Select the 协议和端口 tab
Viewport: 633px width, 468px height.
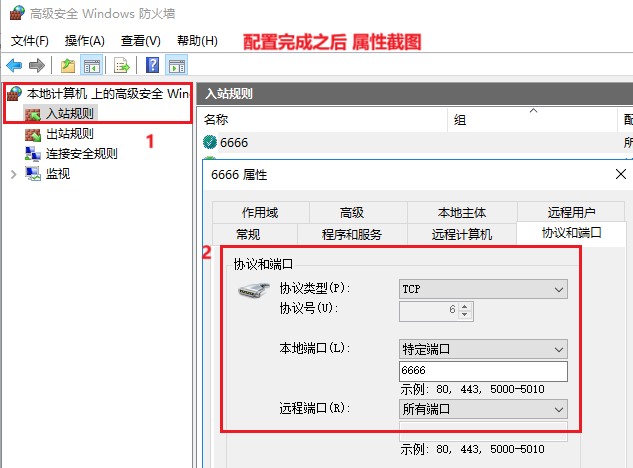pyautogui.click(x=571, y=233)
